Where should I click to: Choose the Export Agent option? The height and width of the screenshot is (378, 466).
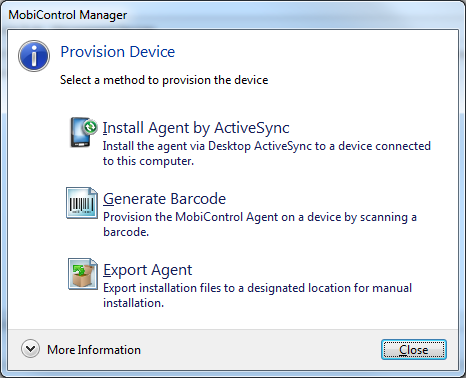(147, 270)
